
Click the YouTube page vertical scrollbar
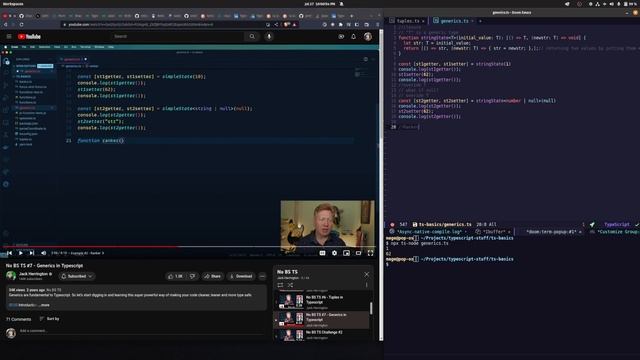point(381,184)
